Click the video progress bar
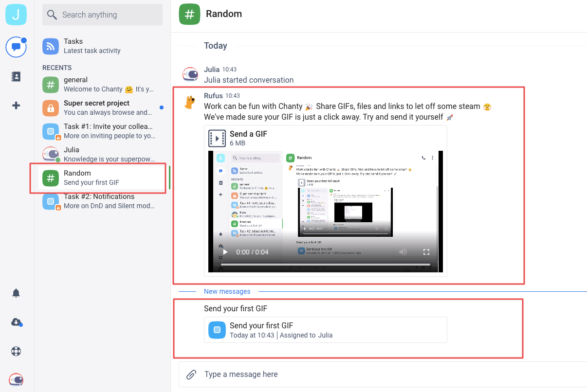 (x=326, y=265)
